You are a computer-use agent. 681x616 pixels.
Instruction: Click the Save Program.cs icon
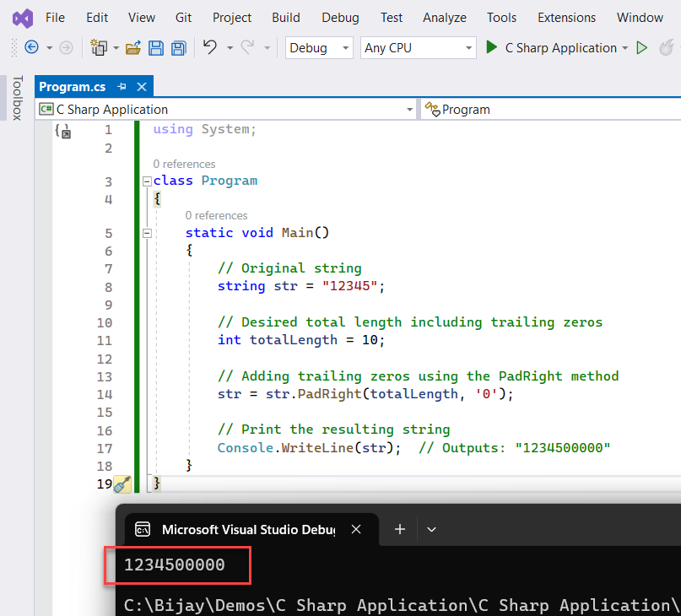tap(156, 48)
